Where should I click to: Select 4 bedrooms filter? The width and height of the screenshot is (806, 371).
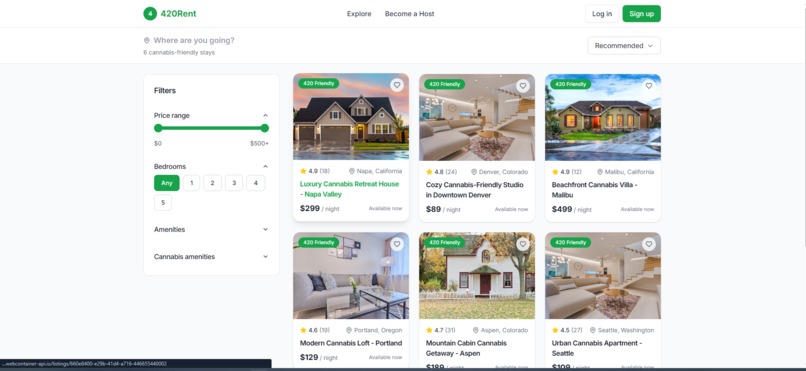point(255,183)
